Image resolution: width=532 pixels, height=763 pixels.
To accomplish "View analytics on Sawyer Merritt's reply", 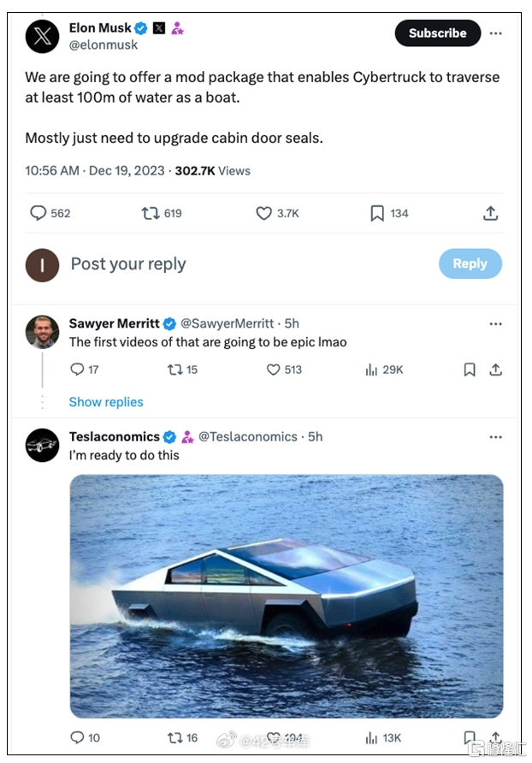I will pos(371,370).
